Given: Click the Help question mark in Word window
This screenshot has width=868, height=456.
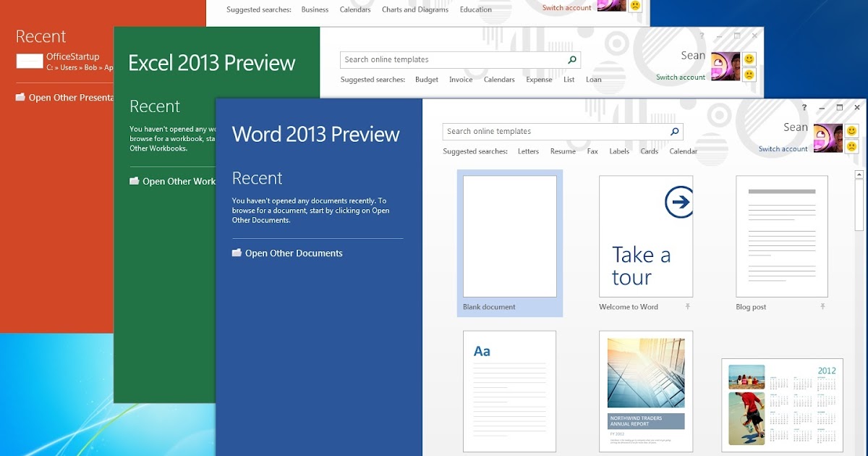Looking at the screenshot, I should tap(804, 107).
